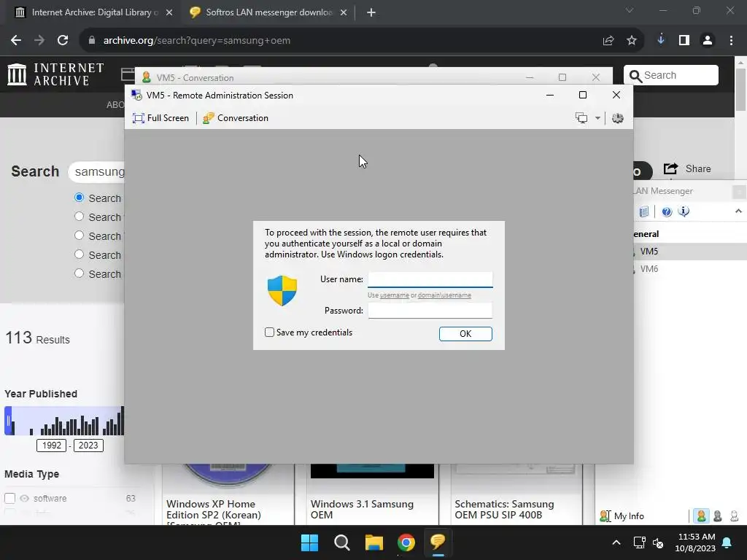Open Chrome three-dot menu

click(731, 41)
